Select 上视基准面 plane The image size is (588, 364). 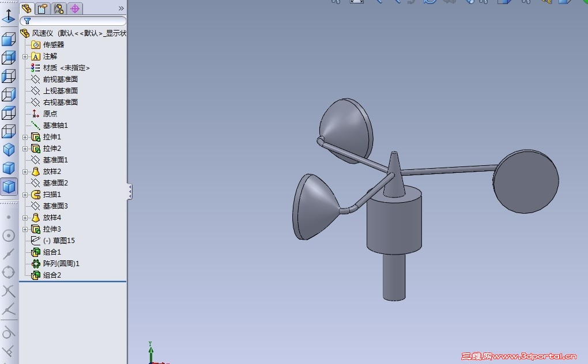(x=54, y=91)
